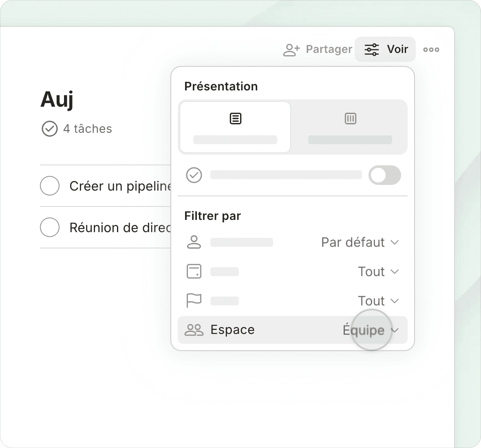Select the list layout icon
481x448 pixels.
[x=235, y=119]
